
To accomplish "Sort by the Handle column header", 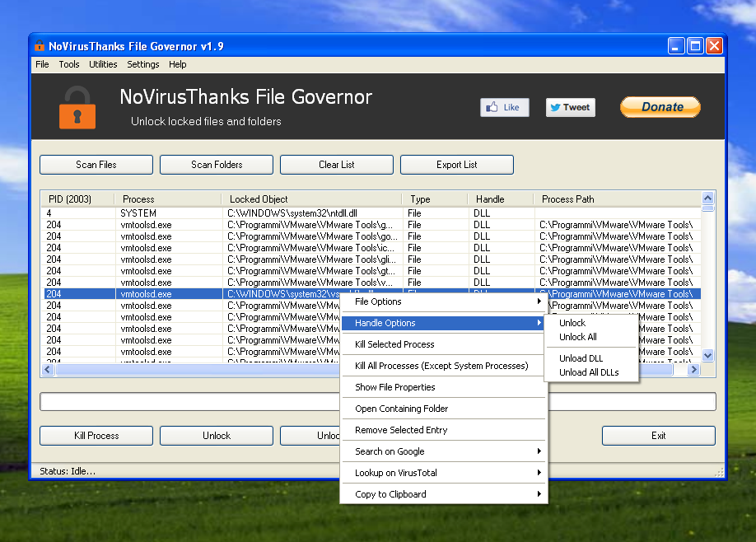I will click(501, 199).
